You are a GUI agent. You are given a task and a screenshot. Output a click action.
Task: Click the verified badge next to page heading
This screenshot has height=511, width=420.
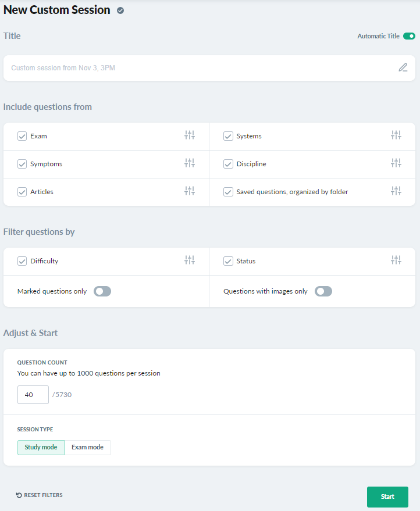pyautogui.click(x=120, y=10)
